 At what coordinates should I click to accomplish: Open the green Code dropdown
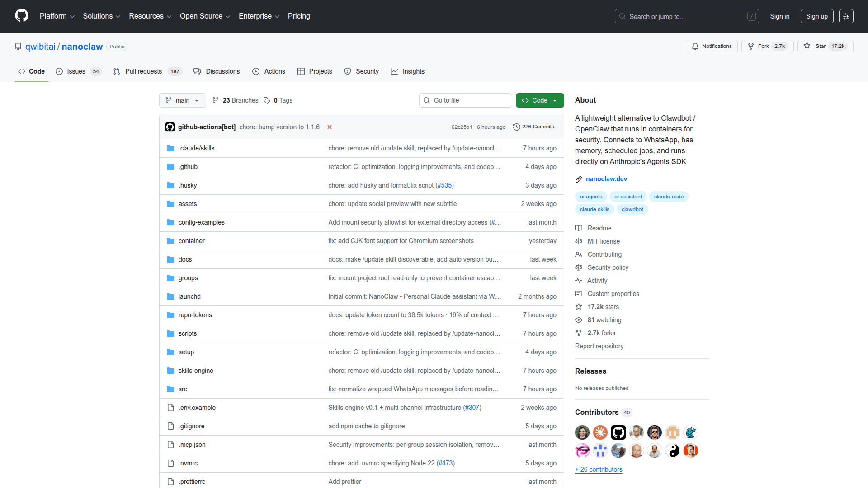click(539, 100)
